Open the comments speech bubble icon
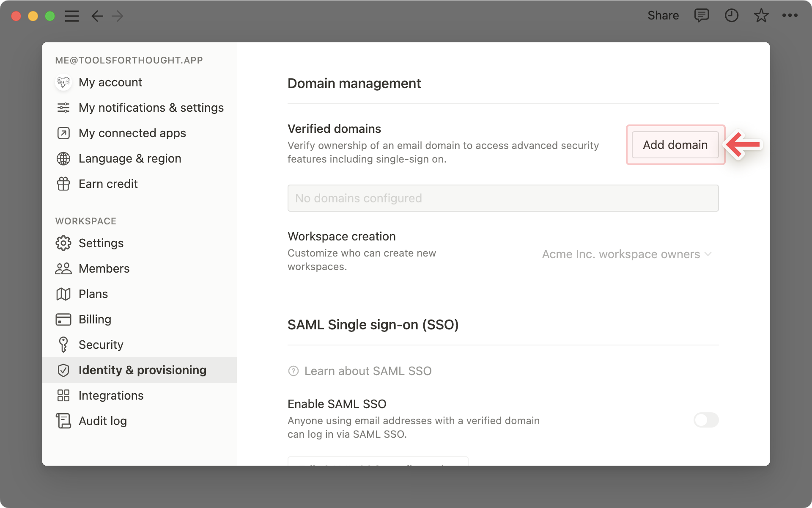The height and width of the screenshot is (508, 812). coord(701,16)
